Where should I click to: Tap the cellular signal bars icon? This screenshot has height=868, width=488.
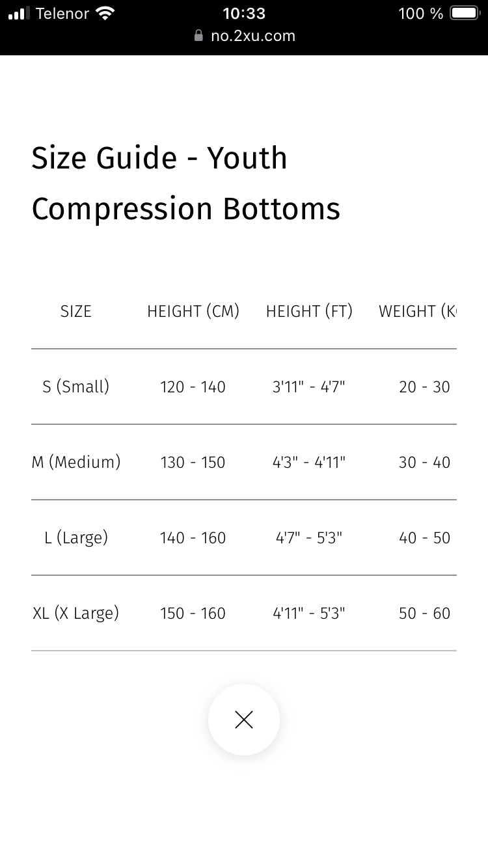19,14
